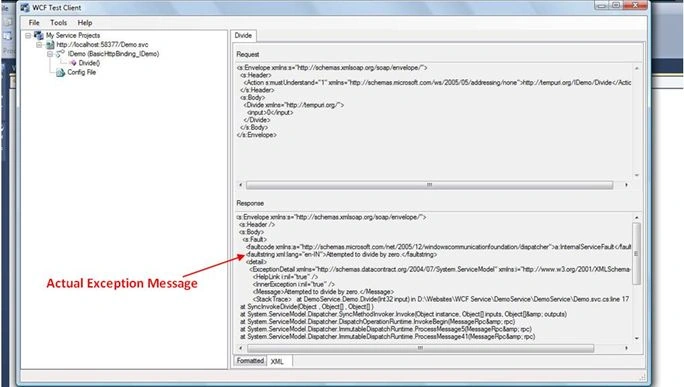Click the Response label
This screenshot has width=684, height=387.
(x=250, y=203)
